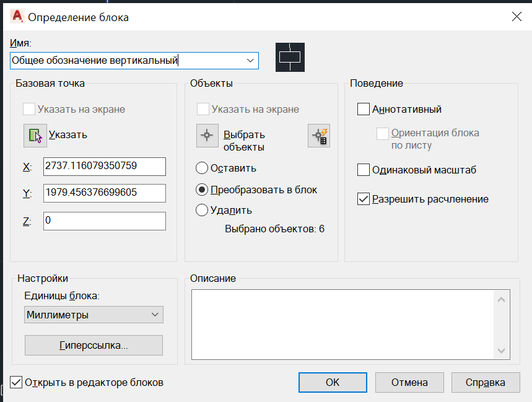Image resolution: width=532 pixels, height=402 pixels.
Task: Close the Block Definition dialog
Action: click(517, 16)
